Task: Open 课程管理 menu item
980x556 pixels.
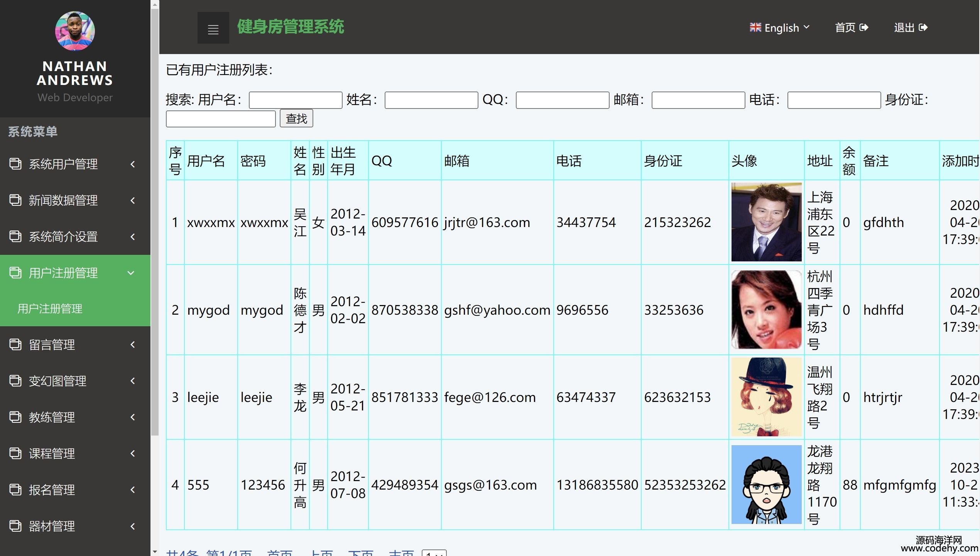Action: (x=75, y=453)
